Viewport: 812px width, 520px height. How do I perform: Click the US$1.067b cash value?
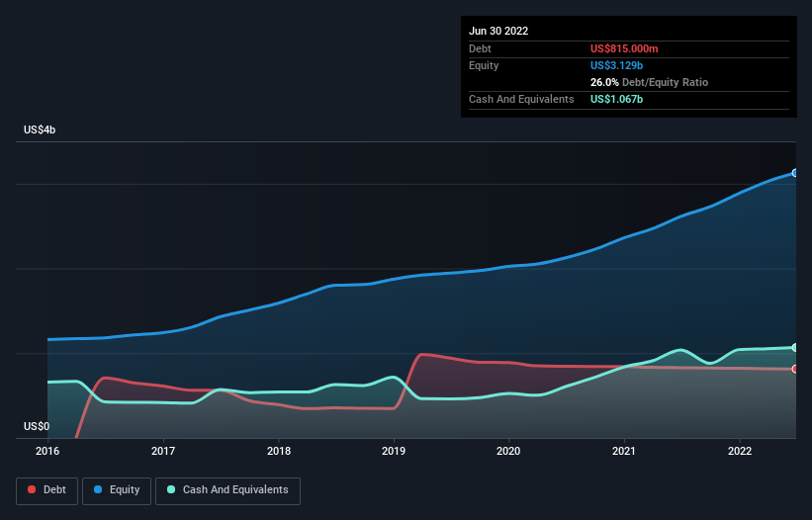click(x=616, y=99)
